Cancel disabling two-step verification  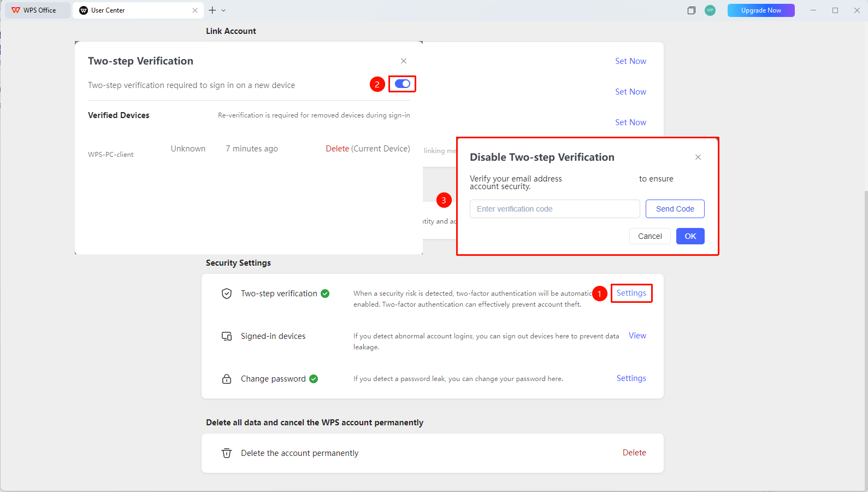[x=650, y=236]
